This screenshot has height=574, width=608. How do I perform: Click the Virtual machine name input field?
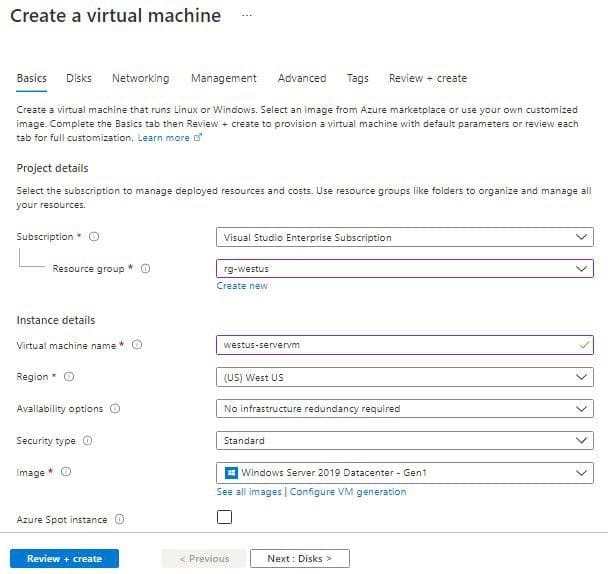coord(404,345)
